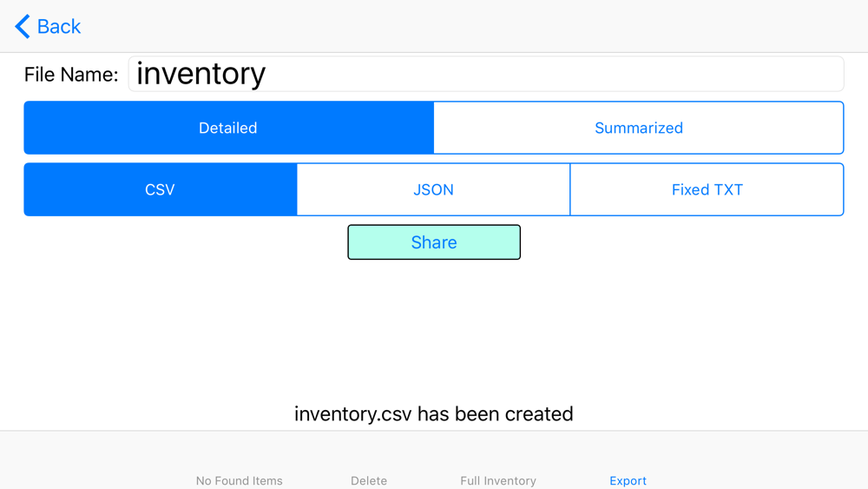
Task: Open the Export tab
Action: 628,480
